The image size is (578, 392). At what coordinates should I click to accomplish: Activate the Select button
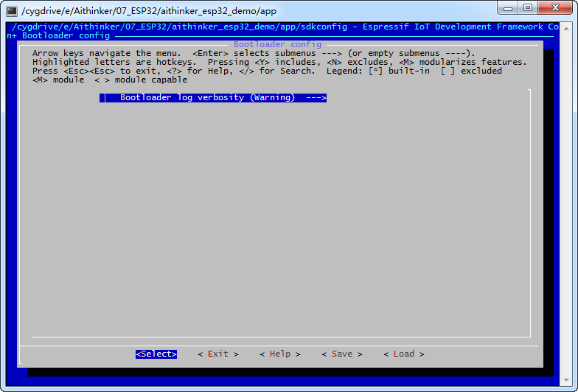tap(156, 354)
